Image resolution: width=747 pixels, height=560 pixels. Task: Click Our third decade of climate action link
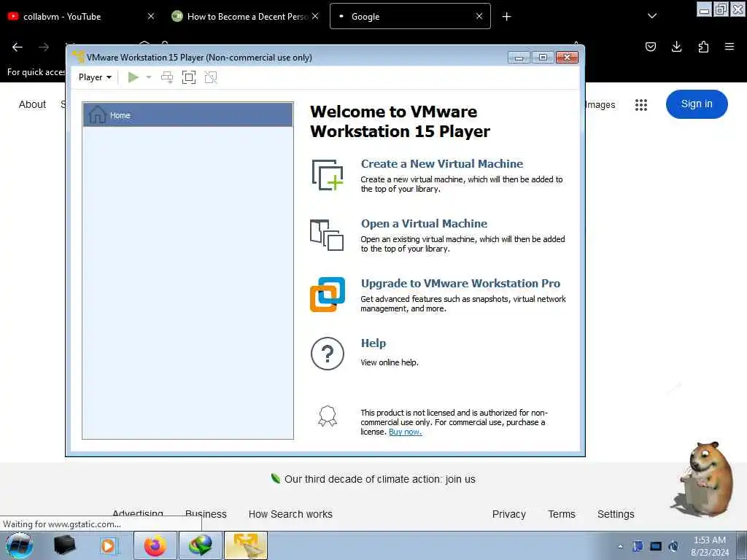379,479
